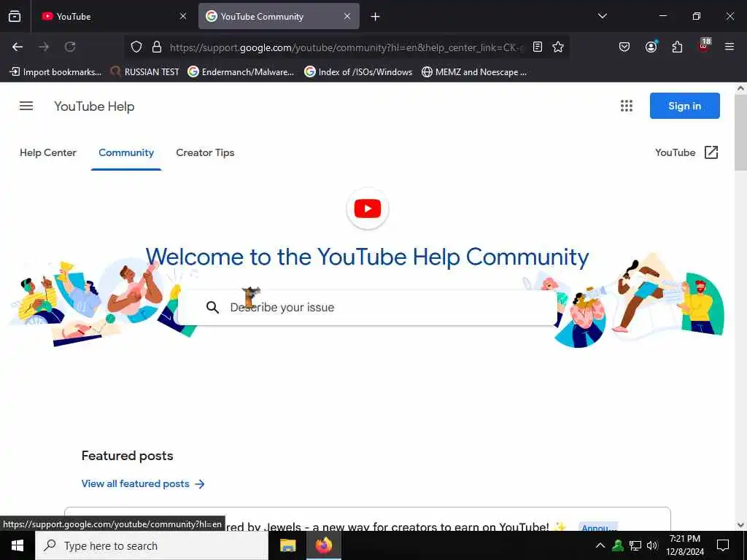This screenshot has height=560, width=747.
Task: Click the scrollbar up arrow
Action: coord(740,88)
